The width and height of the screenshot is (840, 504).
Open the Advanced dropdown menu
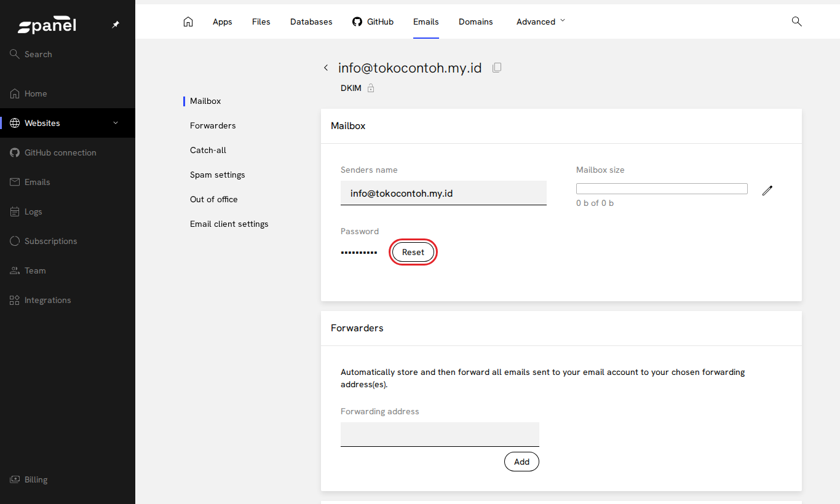coord(541,22)
